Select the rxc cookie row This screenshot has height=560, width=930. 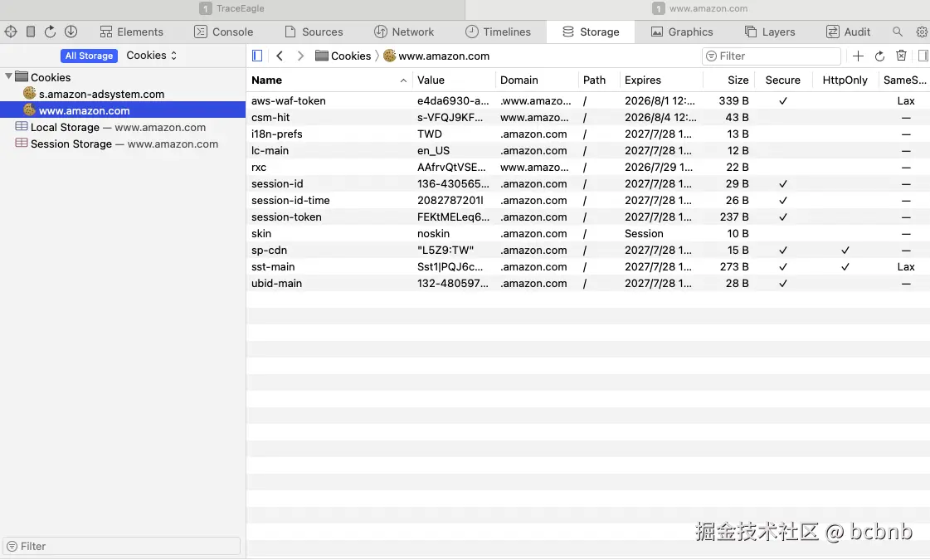[x=587, y=168]
